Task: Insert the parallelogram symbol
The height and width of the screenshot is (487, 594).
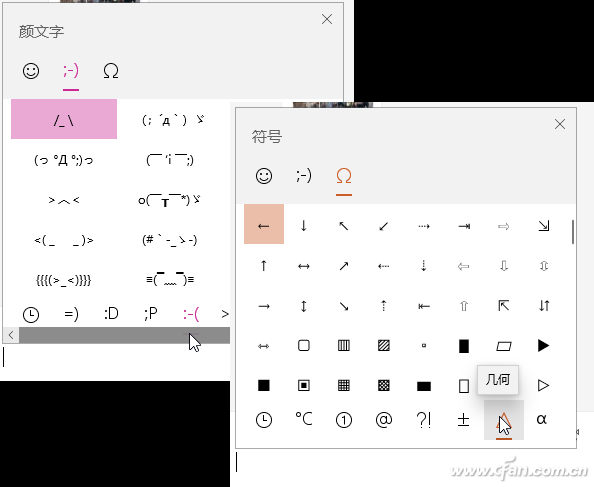Action: (x=503, y=345)
